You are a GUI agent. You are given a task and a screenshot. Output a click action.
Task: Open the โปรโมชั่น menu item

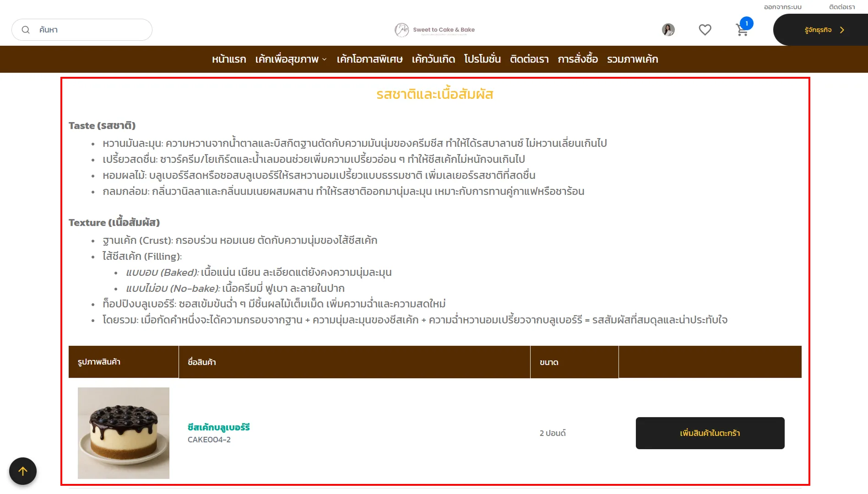pos(482,59)
